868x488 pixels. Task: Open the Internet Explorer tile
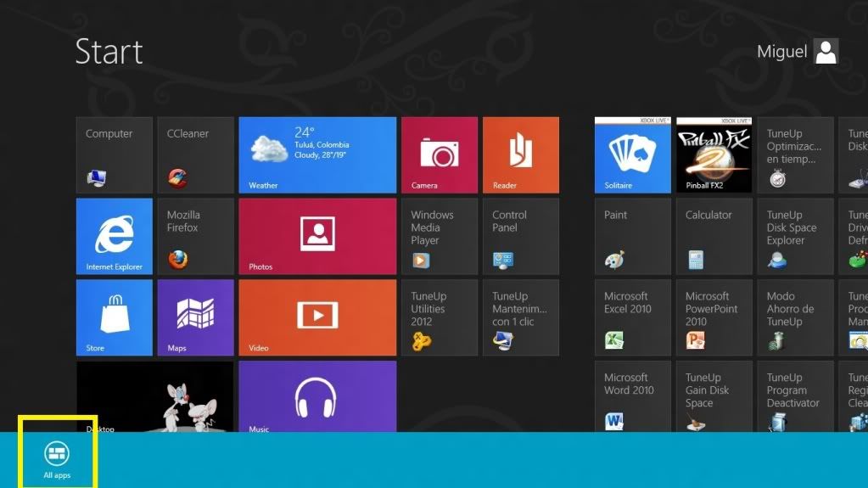point(115,237)
